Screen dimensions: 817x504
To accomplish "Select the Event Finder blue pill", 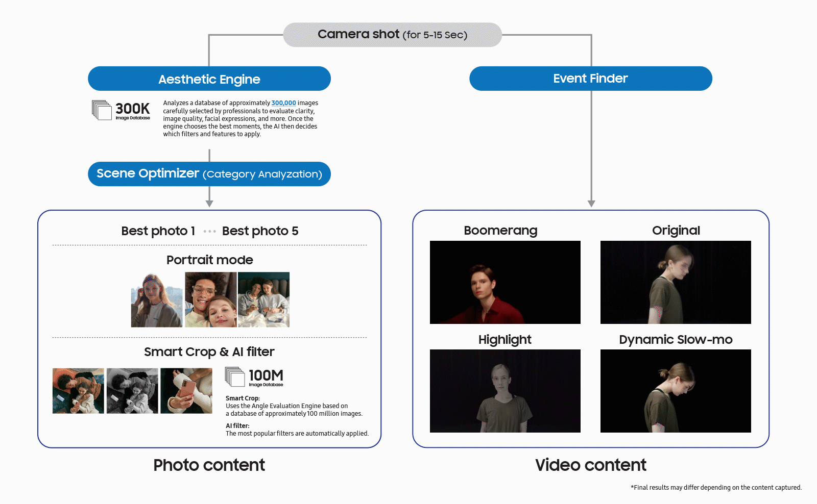I will click(x=590, y=78).
